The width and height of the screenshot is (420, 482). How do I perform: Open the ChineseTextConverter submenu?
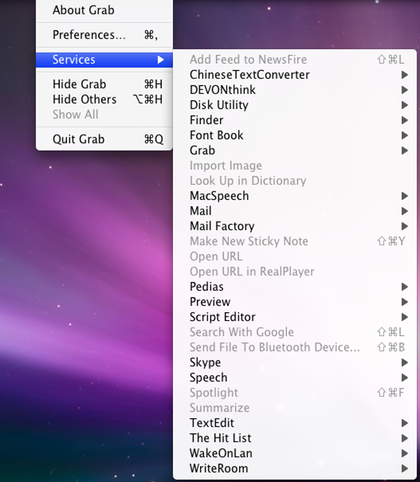click(295, 75)
